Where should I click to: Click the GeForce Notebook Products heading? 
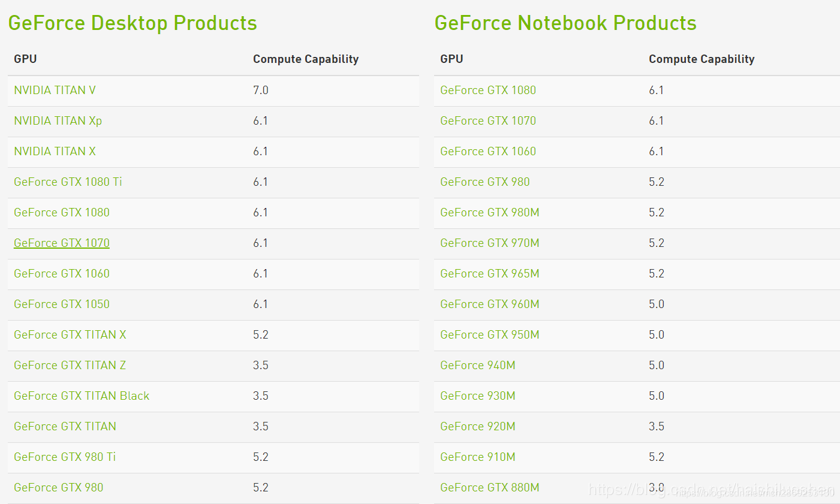[565, 23]
